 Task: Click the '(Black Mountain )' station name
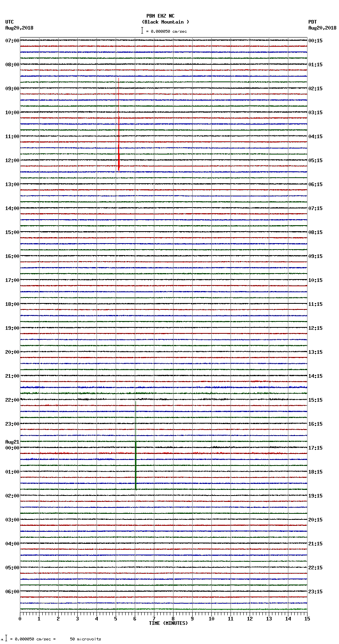pos(166,22)
